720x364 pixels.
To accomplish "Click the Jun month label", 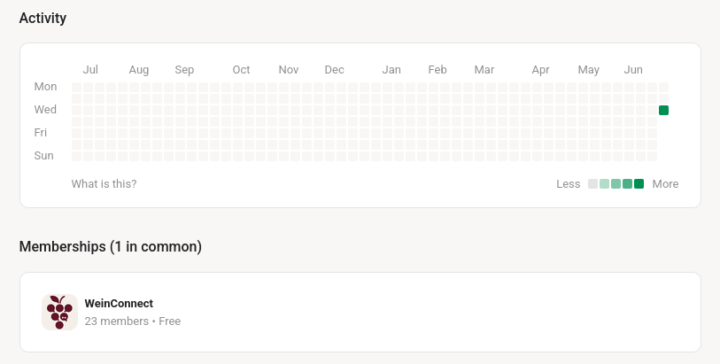I will tap(633, 69).
